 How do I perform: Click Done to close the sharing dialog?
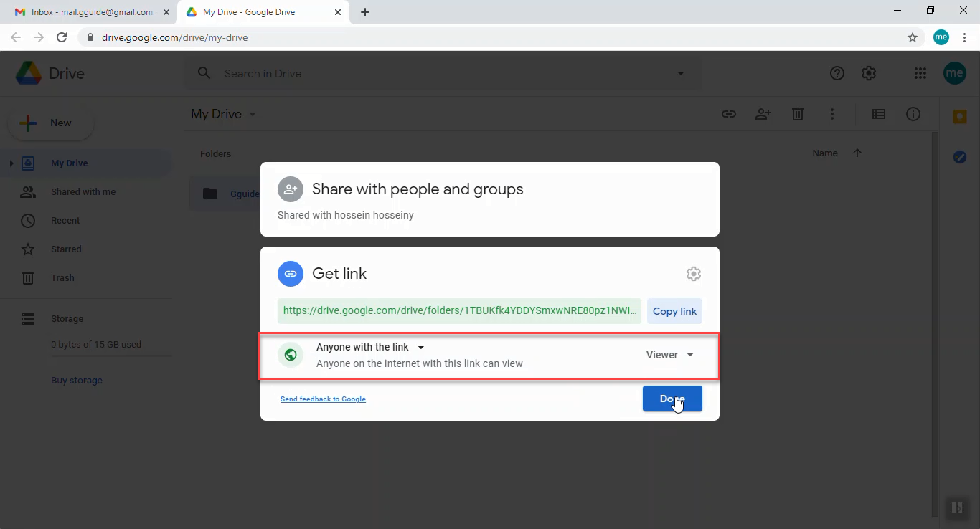672,399
